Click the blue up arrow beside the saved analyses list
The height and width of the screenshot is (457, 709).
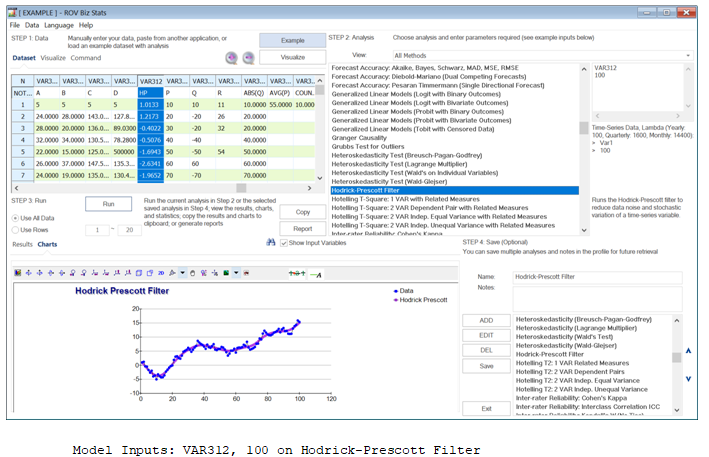click(688, 351)
